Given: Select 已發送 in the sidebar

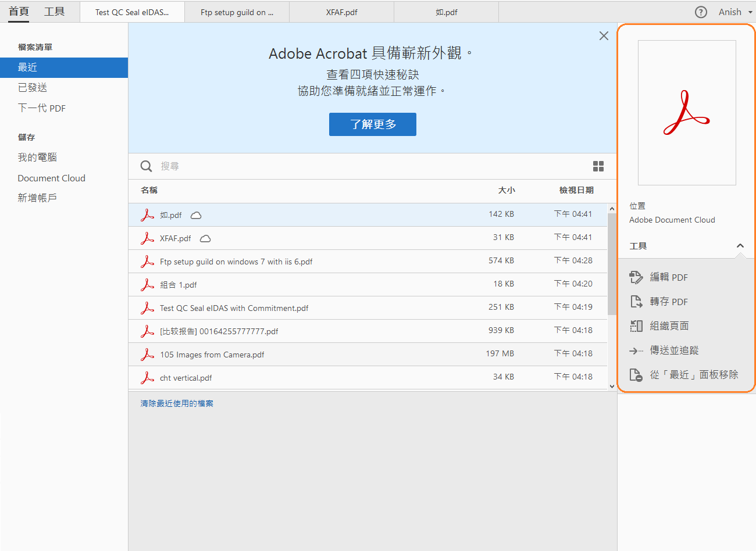Looking at the screenshot, I should click(33, 88).
